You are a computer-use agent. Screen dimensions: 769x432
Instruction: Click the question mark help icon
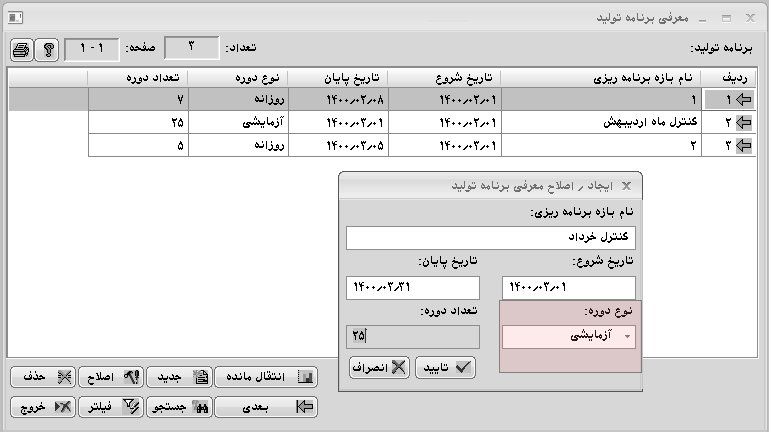pyautogui.click(x=46, y=50)
